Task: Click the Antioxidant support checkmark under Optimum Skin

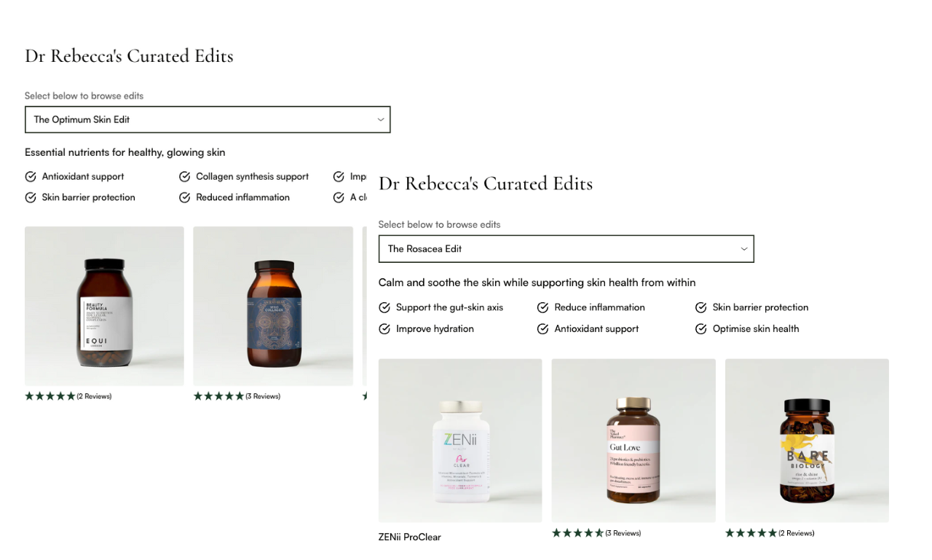Action: (x=31, y=176)
